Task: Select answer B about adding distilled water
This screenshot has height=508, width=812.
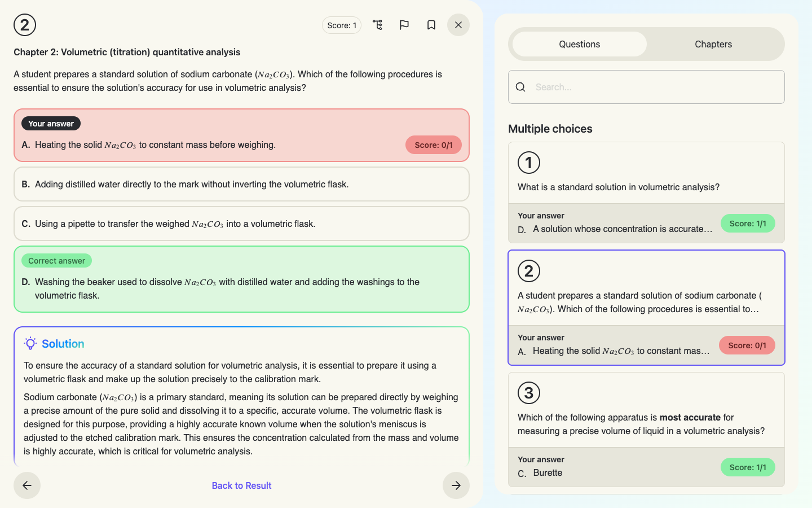Action: click(x=241, y=184)
